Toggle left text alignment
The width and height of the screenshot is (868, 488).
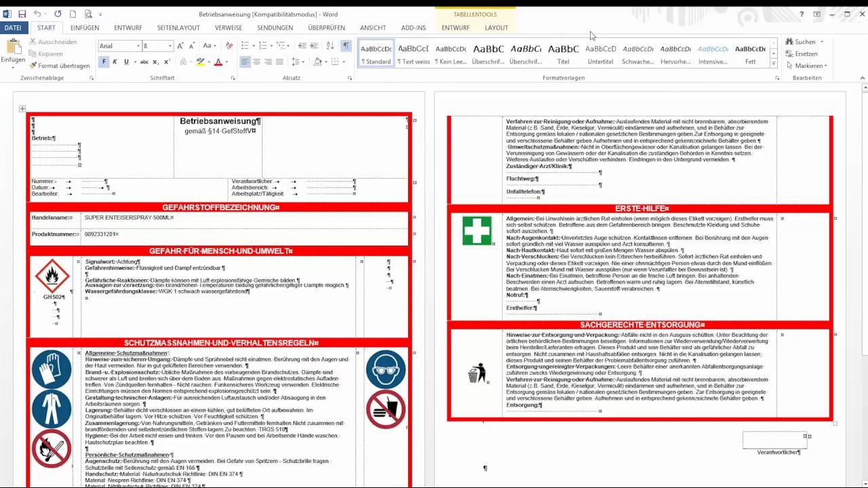245,62
